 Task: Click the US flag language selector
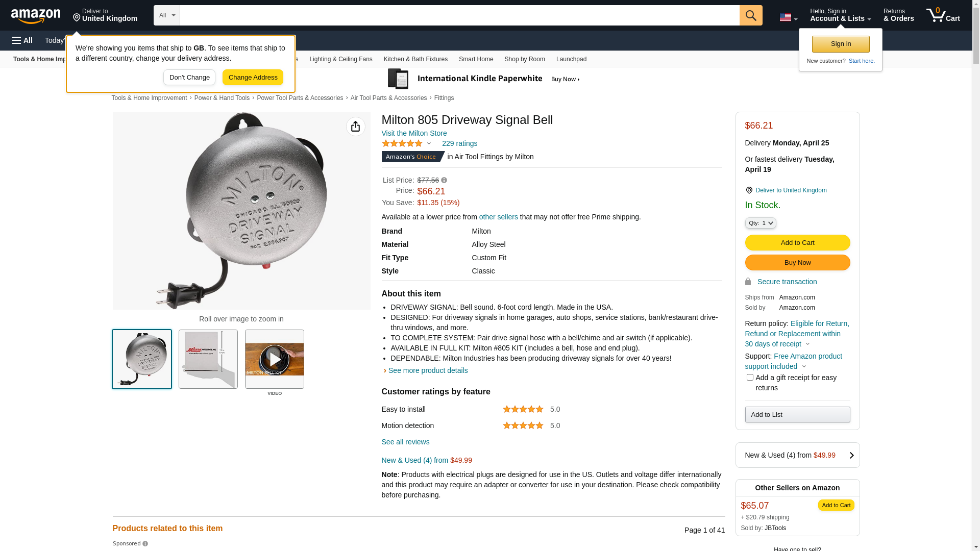[788, 18]
